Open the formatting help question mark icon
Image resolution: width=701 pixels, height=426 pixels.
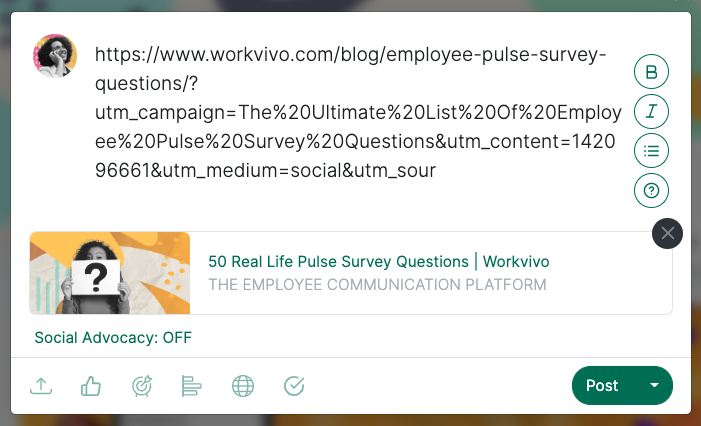[651, 190]
